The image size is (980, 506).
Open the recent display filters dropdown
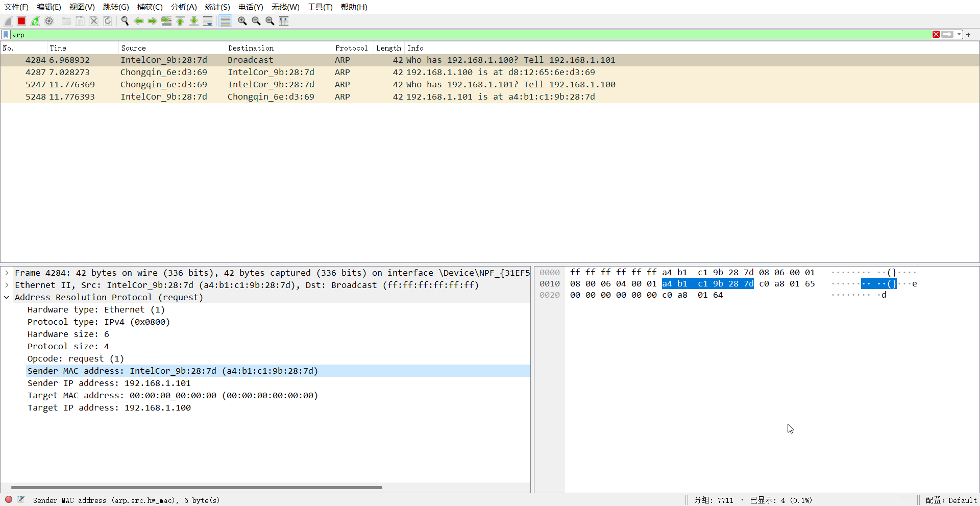pos(959,34)
